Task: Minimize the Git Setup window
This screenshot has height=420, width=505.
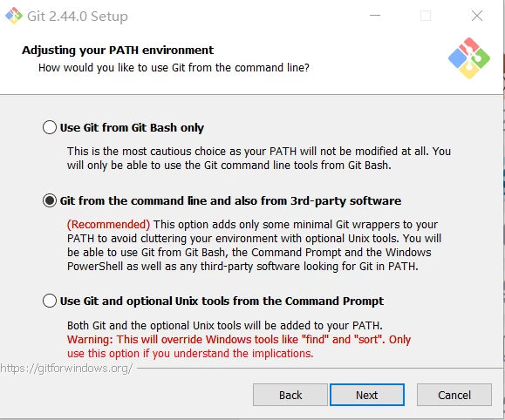Action: point(375,16)
